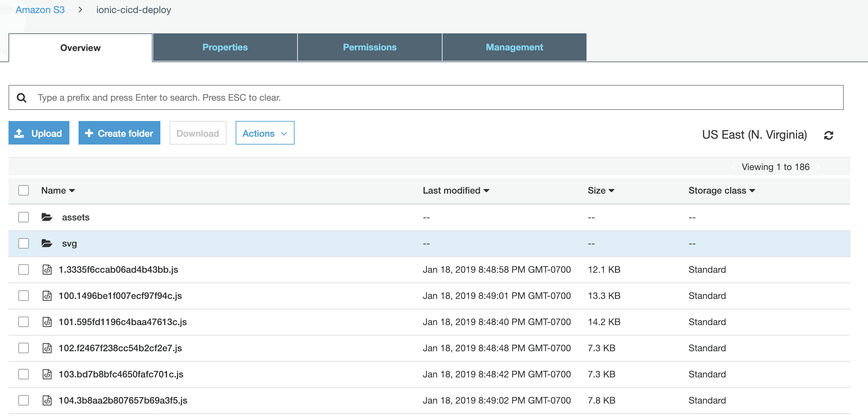Click the file icon for 1.3335f6ccab06ad4b43bb.js
The height and width of the screenshot is (416, 868).
click(47, 269)
